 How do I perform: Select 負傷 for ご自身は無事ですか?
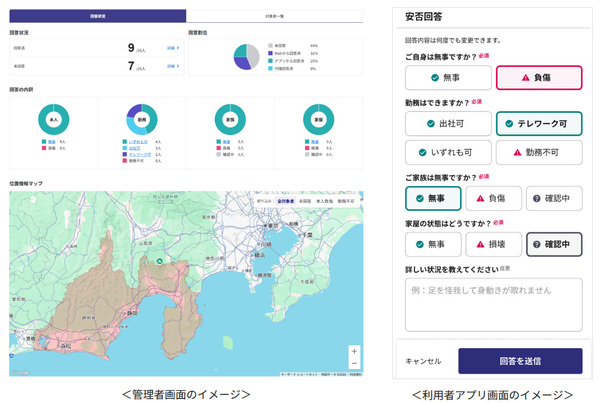[539, 78]
